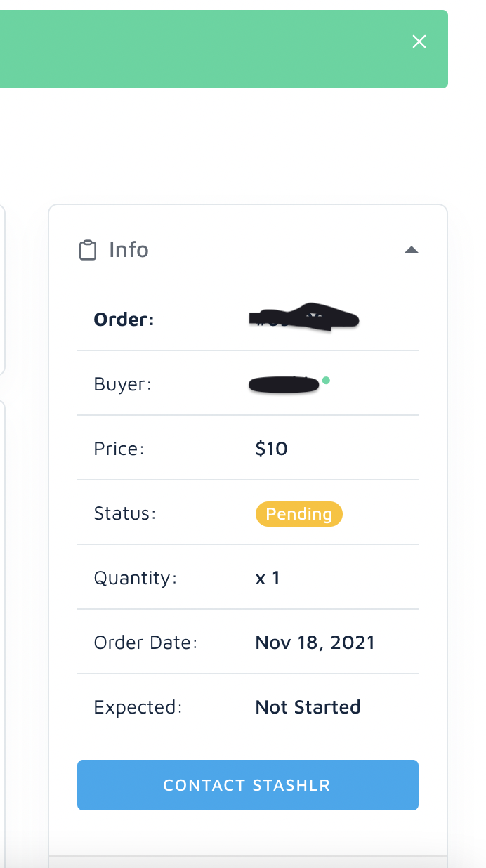Click the green online dot beside buyer
This screenshot has width=486, height=868.
tap(326, 381)
